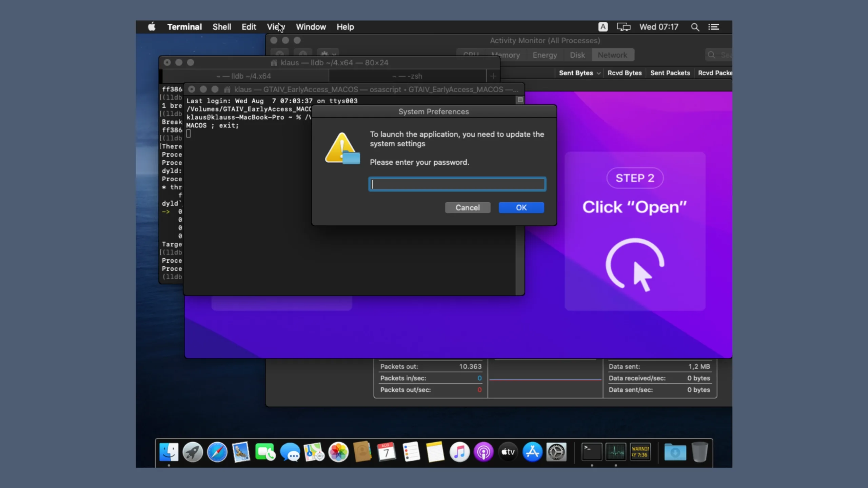Click the home icon in GTAIV terminal title
Screen dimensions: 868x488
click(x=227, y=89)
